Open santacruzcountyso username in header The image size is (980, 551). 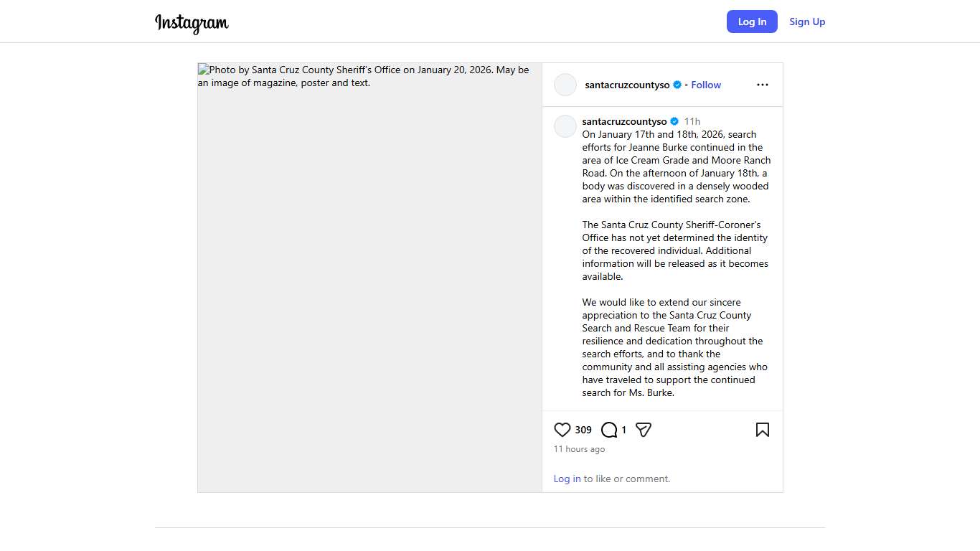pos(627,85)
